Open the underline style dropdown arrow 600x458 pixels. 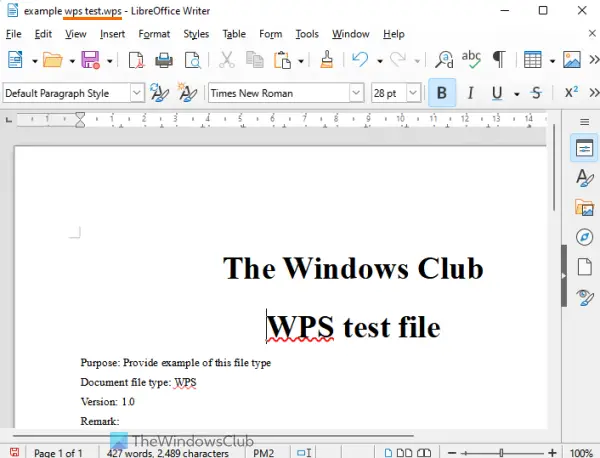click(x=517, y=94)
